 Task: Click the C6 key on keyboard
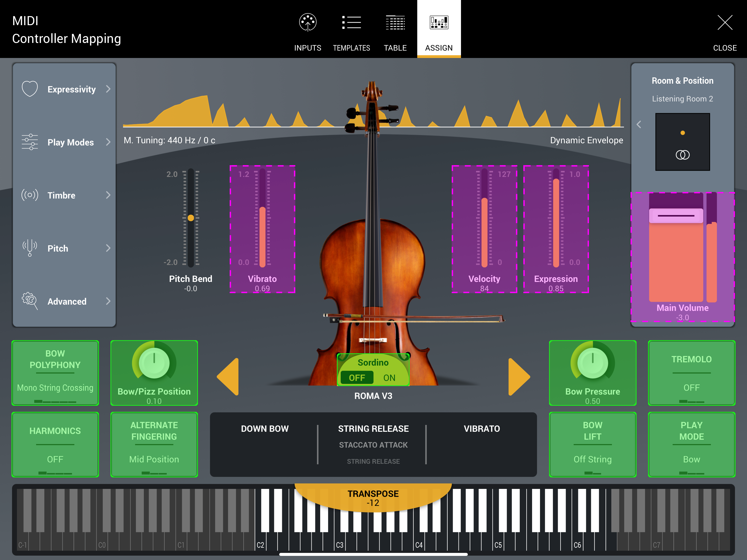577,544
